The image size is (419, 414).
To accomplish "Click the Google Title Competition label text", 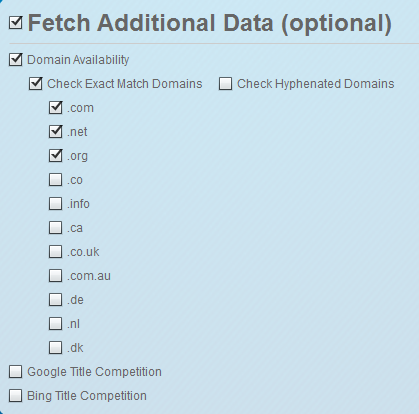I will click(x=94, y=372).
